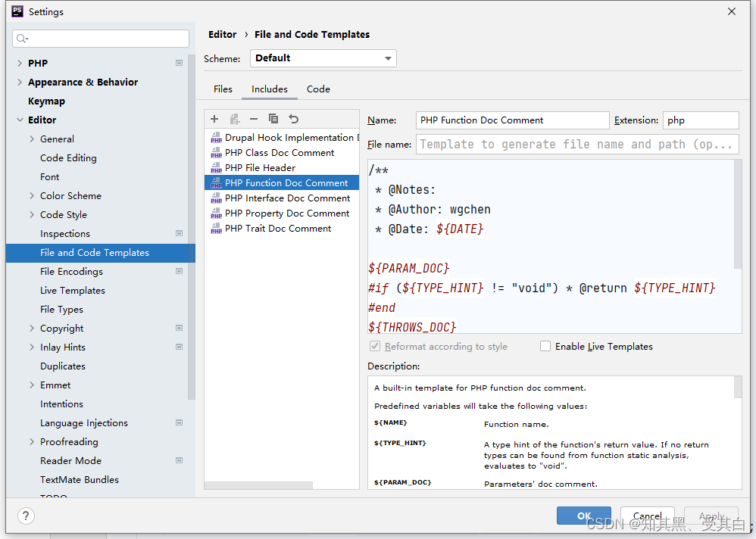Click the project-level marker icon beside Language Injections
The width and height of the screenshot is (756, 539).
[x=179, y=422]
